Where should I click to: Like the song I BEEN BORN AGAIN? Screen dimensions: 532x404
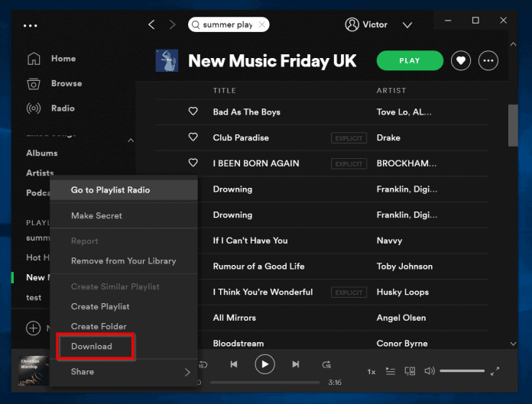193,163
